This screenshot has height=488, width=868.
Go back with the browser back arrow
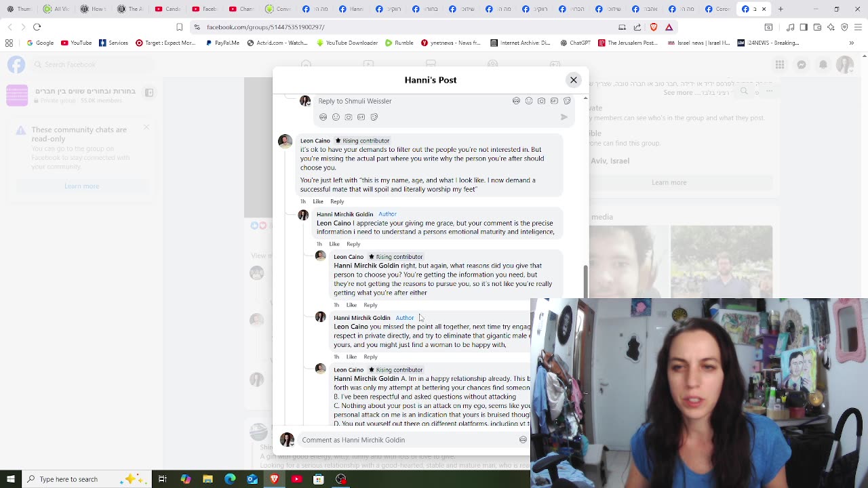pyautogui.click(x=9, y=27)
